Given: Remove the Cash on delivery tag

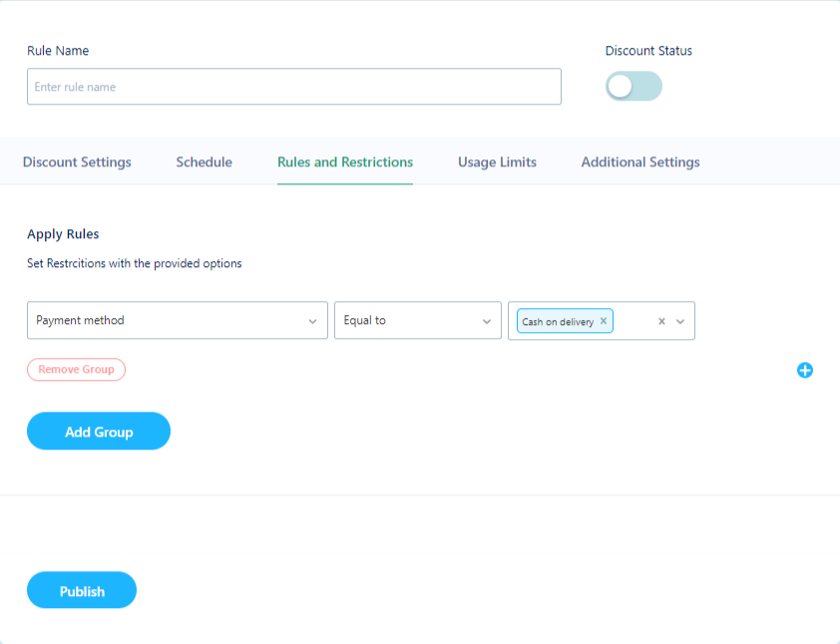Looking at the screenshot, I should pos(604,321).
